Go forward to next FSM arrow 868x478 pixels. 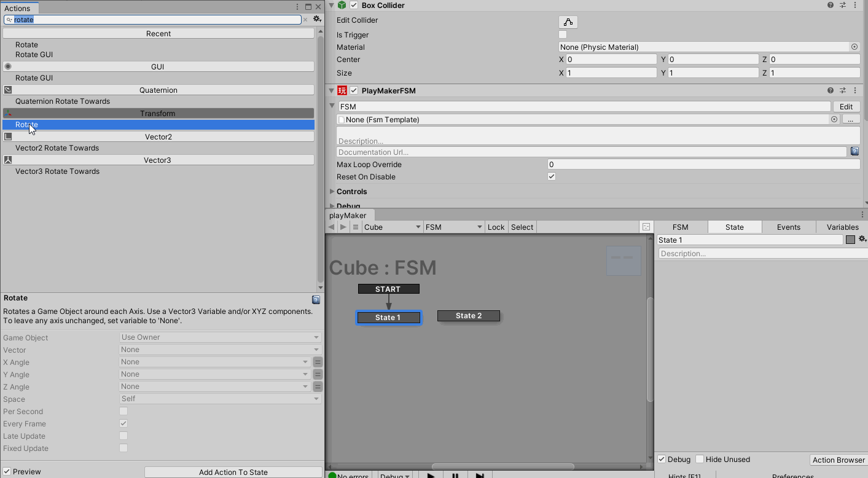[343, 227]
